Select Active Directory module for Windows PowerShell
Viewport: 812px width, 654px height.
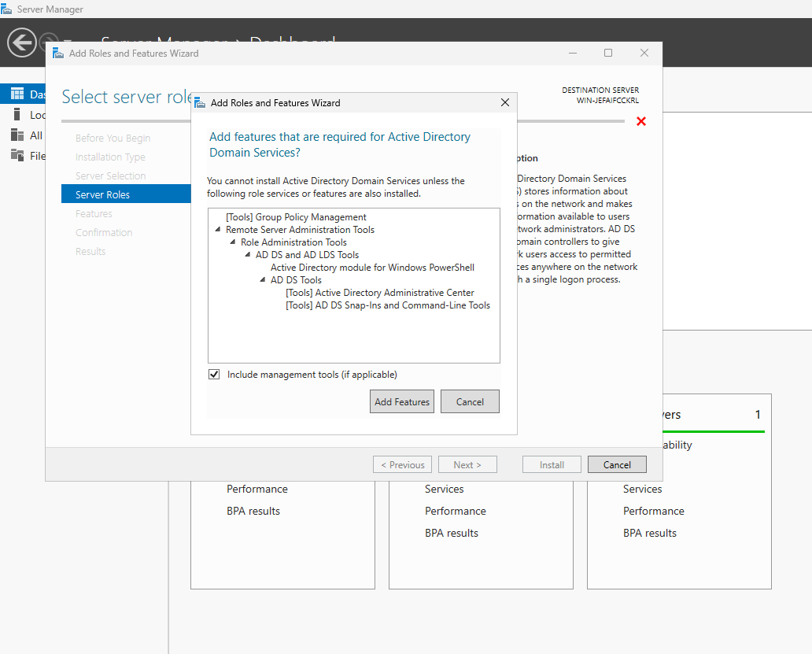[x=372, y=268]
